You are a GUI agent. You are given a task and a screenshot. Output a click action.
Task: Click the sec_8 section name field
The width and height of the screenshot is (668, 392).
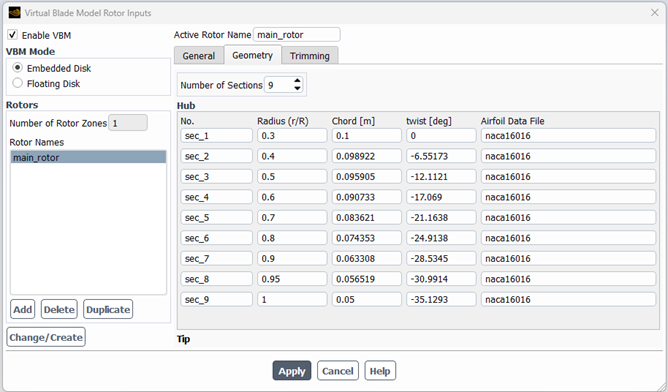216,279
